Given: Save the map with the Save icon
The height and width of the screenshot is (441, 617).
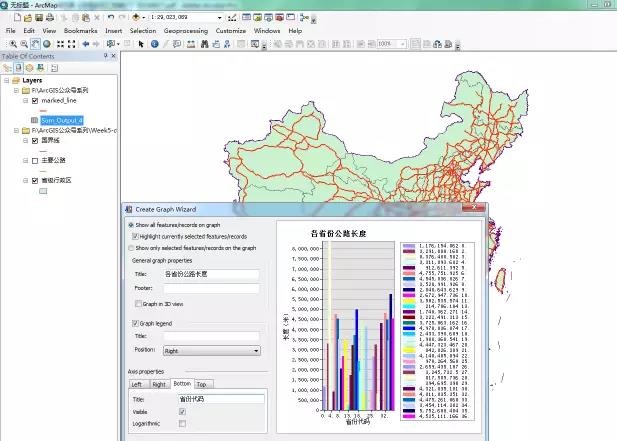Looking at the screenshot, I should 39,17.
